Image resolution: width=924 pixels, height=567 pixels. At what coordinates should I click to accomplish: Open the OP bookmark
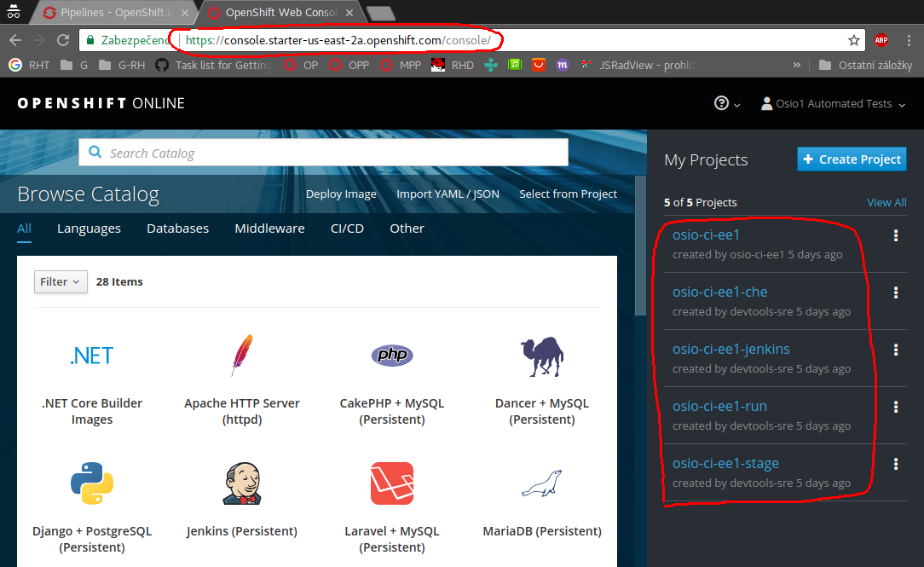point(301,65)
